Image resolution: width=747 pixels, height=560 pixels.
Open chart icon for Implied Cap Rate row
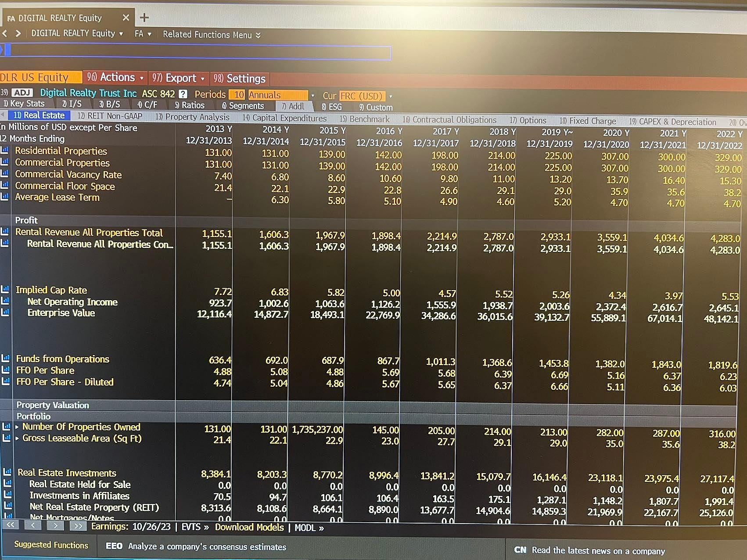point(5,289)
